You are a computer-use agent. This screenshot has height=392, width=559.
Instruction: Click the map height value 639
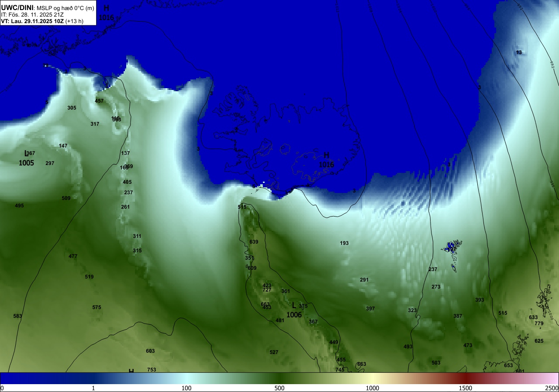click(254, 242)
